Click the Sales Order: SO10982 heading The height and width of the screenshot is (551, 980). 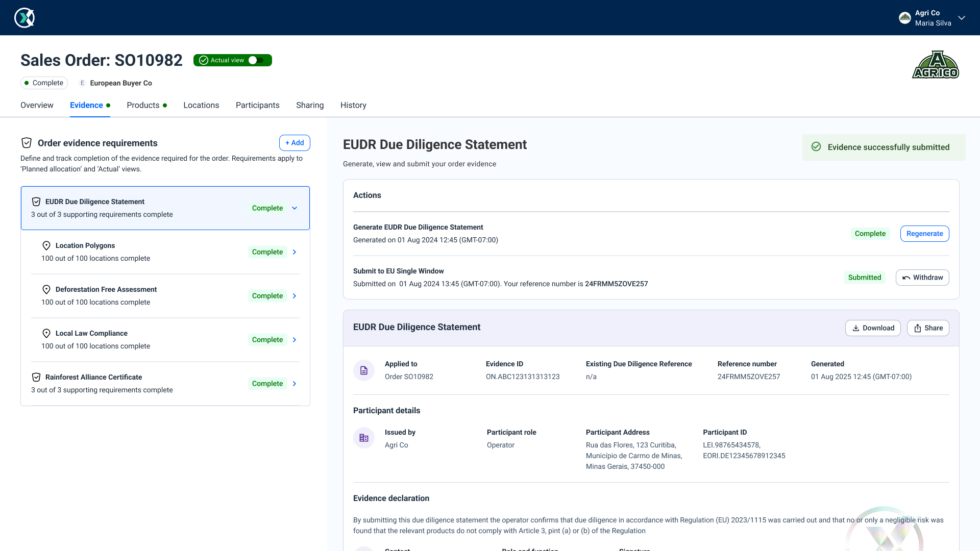coord(102,60)
